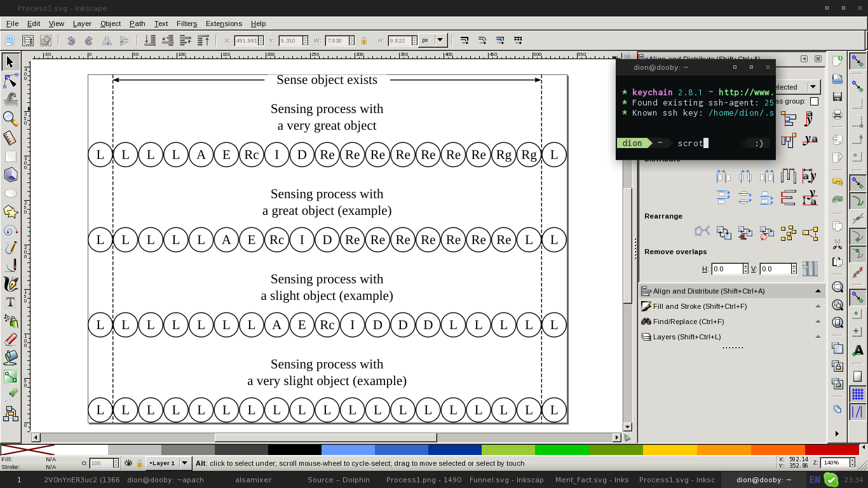
Task: Open the Edit menu
Action: [x=33, y=24]
